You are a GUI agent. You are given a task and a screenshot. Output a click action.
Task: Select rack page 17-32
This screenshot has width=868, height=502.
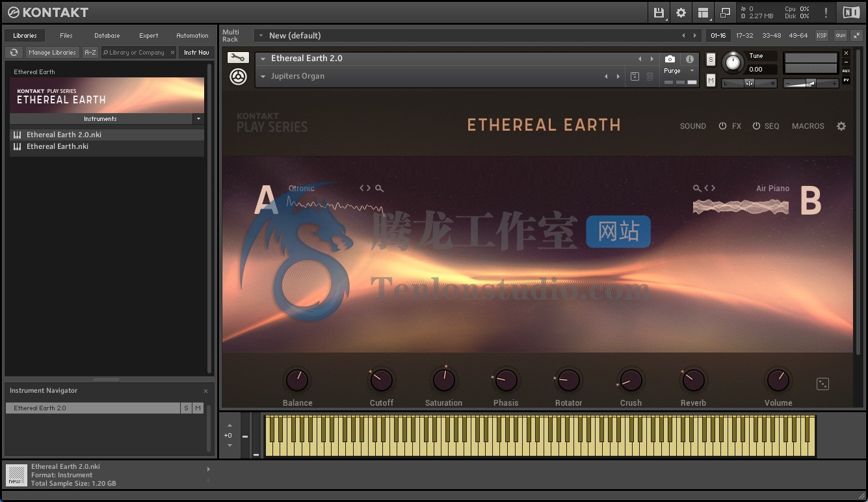point(745,36)
